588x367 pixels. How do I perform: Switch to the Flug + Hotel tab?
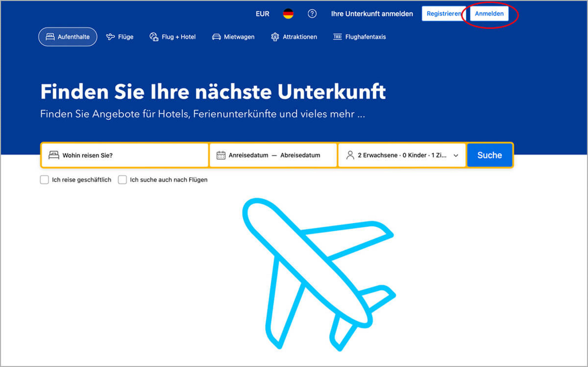coord(172,37)
